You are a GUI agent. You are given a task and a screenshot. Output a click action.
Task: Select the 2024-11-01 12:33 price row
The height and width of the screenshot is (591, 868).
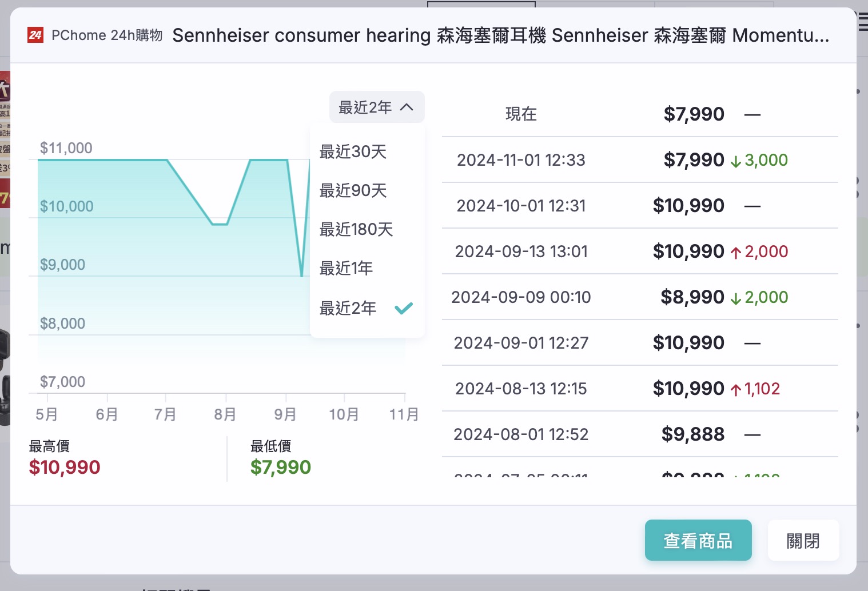pos(640,160)
